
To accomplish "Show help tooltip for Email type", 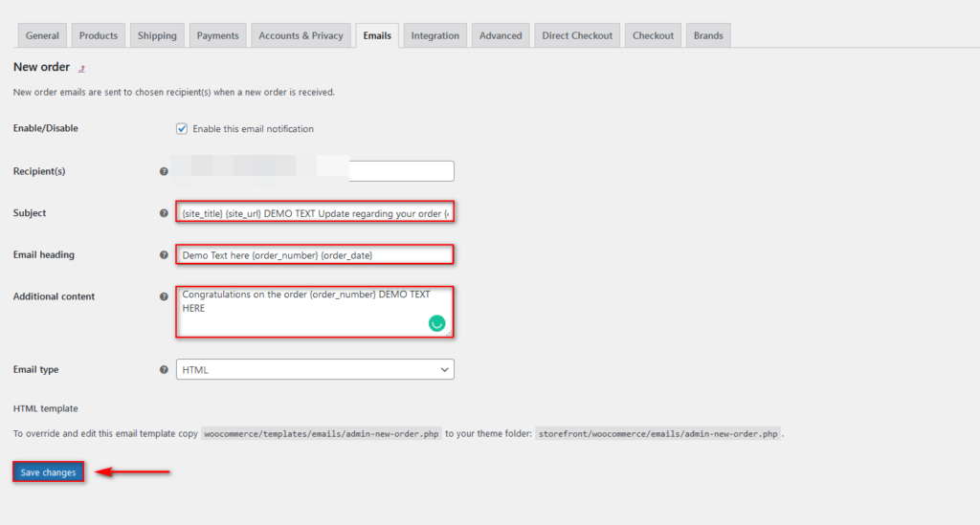I will [x=164, y=369].
